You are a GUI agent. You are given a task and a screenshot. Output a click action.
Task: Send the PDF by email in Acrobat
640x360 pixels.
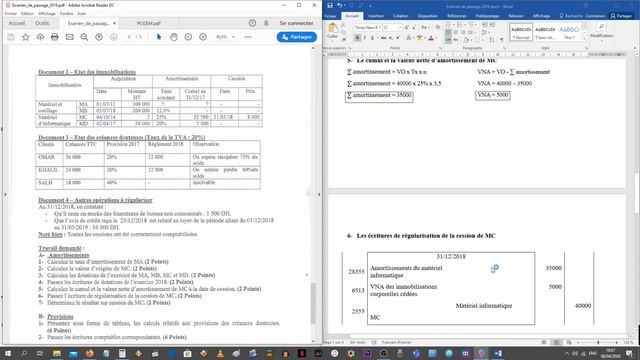point(70,37)
